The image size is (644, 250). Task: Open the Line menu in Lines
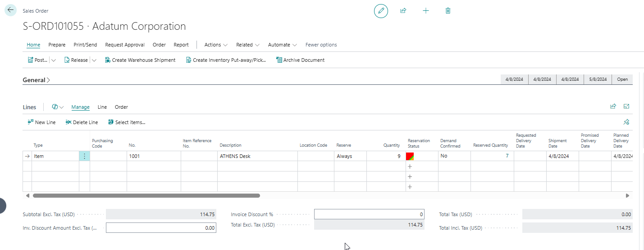pyautogui.click(x=102, y=107)
